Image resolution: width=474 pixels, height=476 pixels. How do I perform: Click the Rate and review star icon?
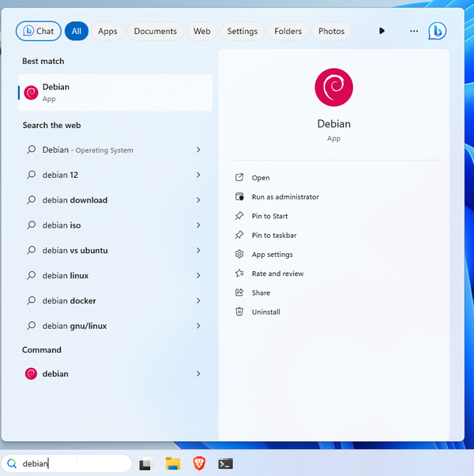[239, 274]
